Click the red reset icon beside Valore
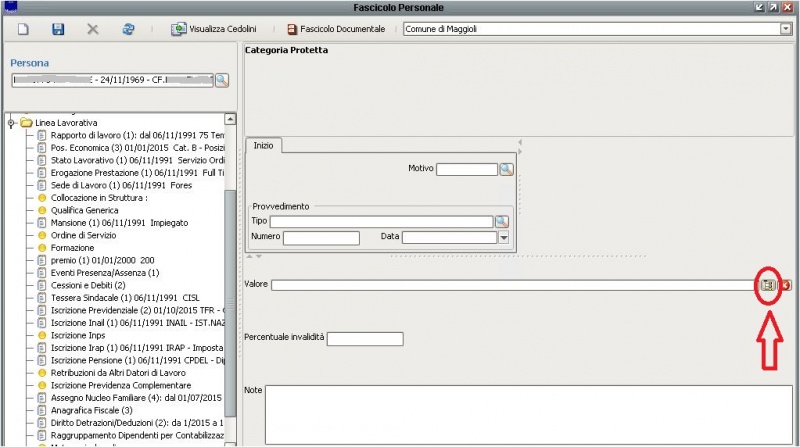800x447 pixels. 785,285
